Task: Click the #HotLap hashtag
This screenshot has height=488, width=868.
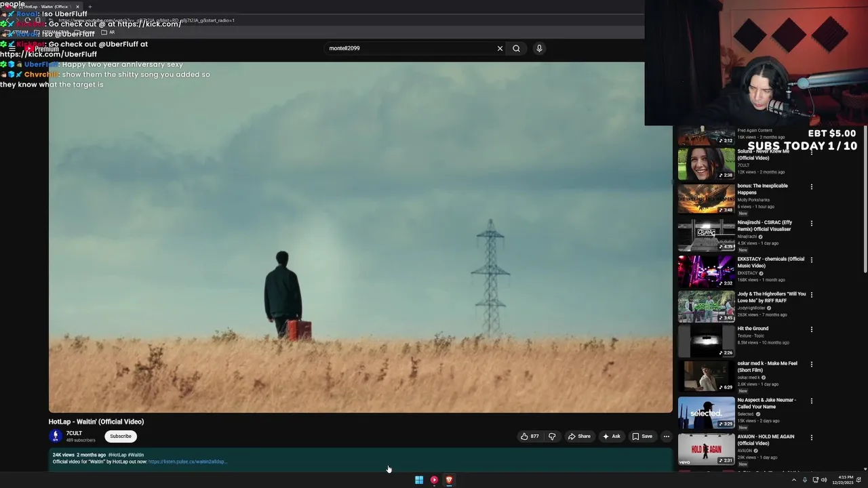Action: pos(117,455)
